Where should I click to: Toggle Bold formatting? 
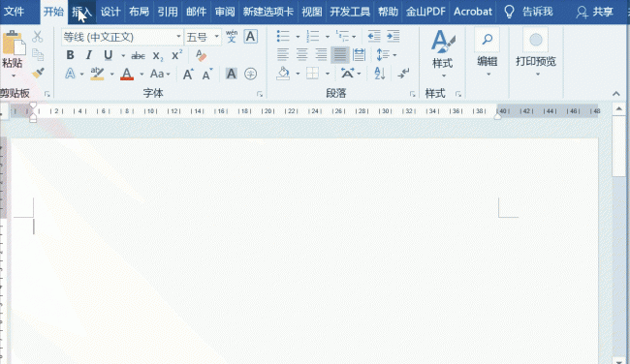tap(70, 55)
